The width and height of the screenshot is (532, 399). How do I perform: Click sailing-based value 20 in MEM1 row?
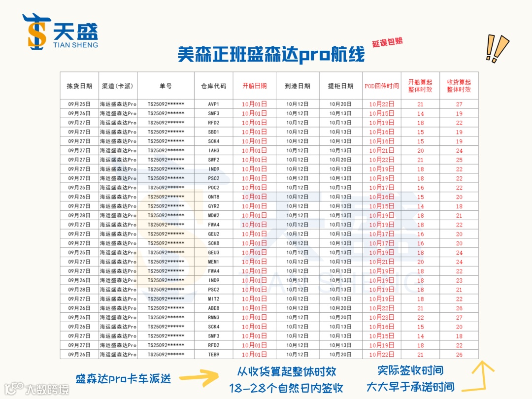point(420,262)
